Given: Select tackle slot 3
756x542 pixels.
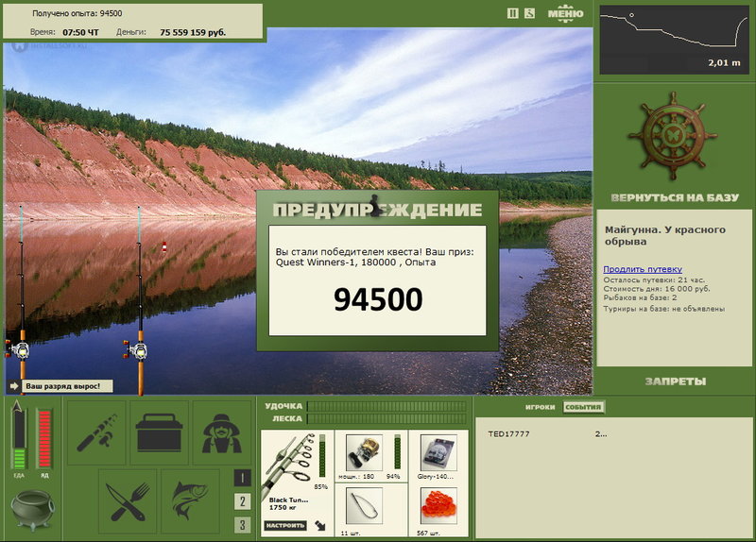Looking at the screenshot, I should tap(243, 525).
